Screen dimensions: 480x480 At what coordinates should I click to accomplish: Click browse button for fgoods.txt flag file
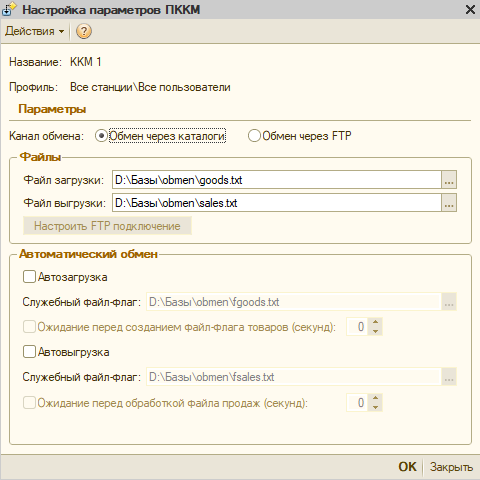[x=449, y=302]
